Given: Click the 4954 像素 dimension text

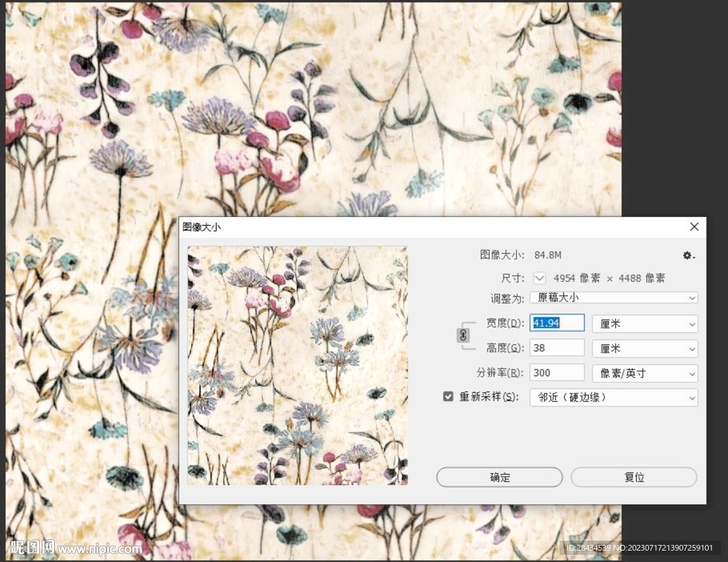Looking at the screenshot, I should (x=577, y=278).
